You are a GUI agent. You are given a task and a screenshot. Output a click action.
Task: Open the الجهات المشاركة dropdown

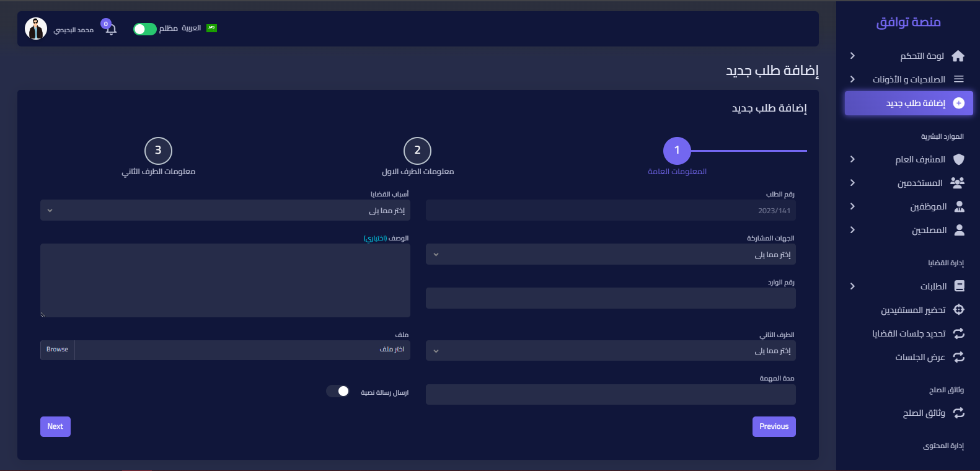[611, 255]
